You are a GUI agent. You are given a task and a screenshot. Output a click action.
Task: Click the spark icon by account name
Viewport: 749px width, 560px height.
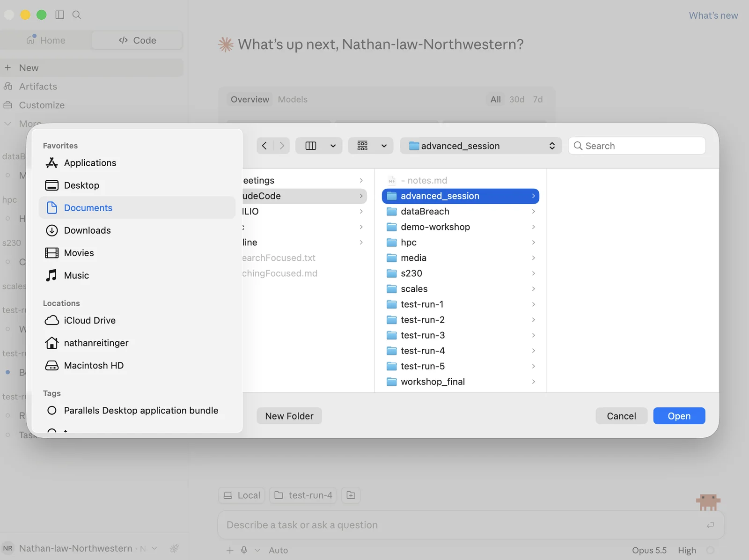[174, 548]
